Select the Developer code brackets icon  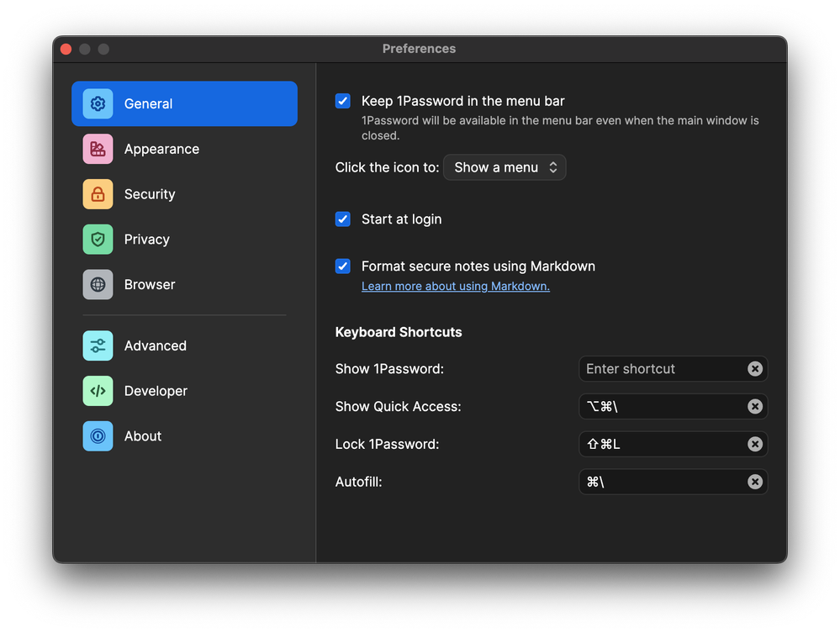(98, 391)
